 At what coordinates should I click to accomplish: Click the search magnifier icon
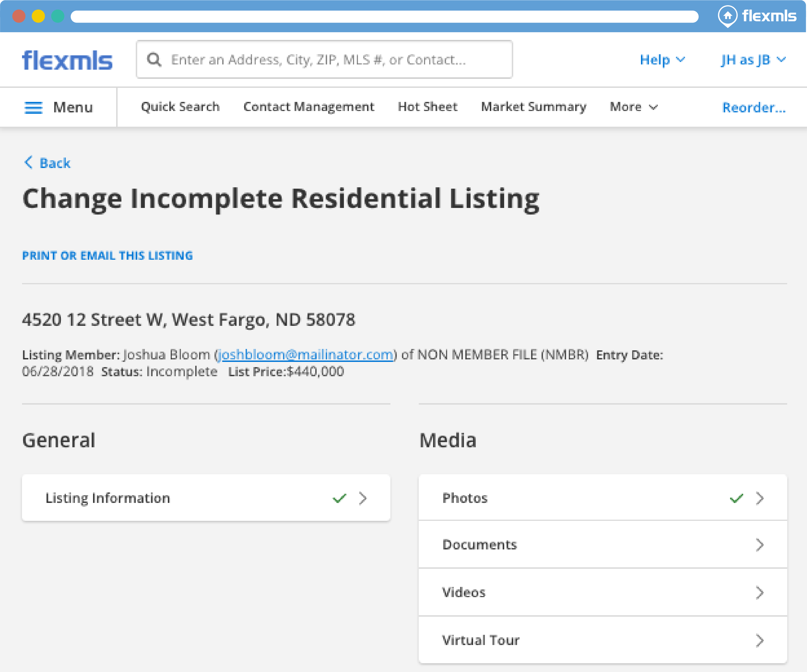154,59
